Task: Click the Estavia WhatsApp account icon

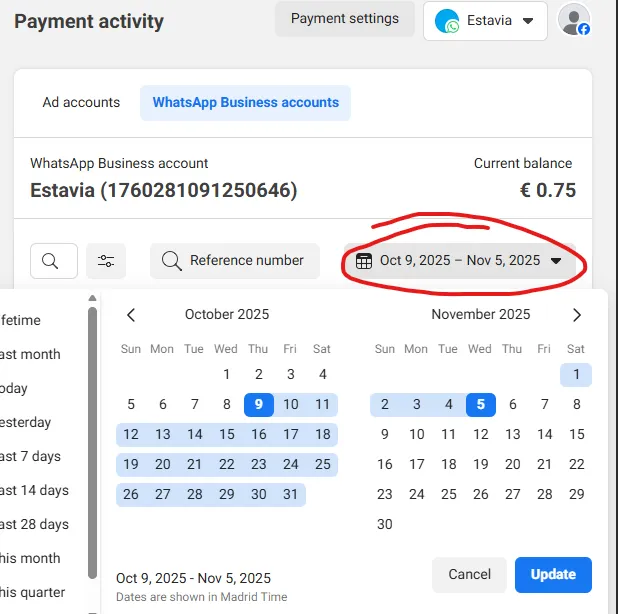Action: tap(447, 20)
